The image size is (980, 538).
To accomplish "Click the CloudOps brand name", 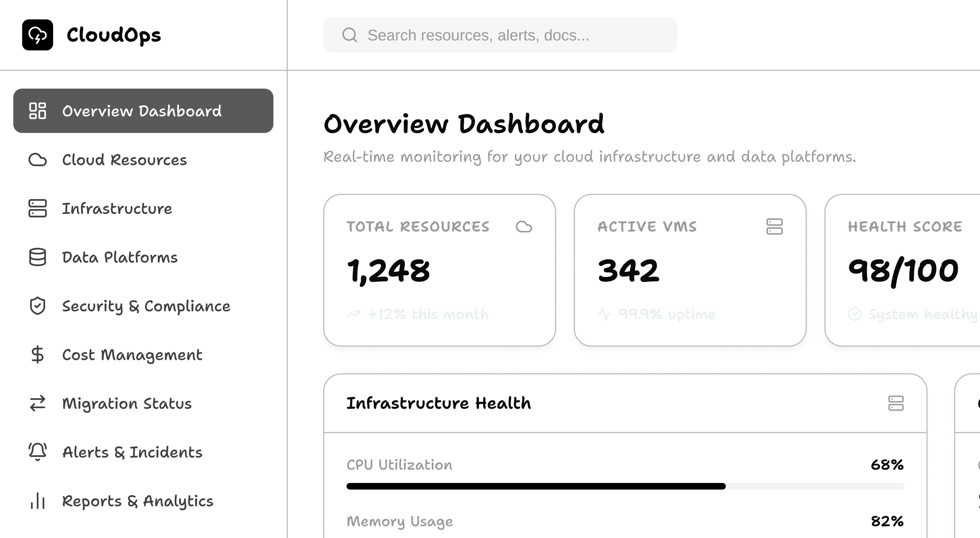I will click(x=114, y=35).
